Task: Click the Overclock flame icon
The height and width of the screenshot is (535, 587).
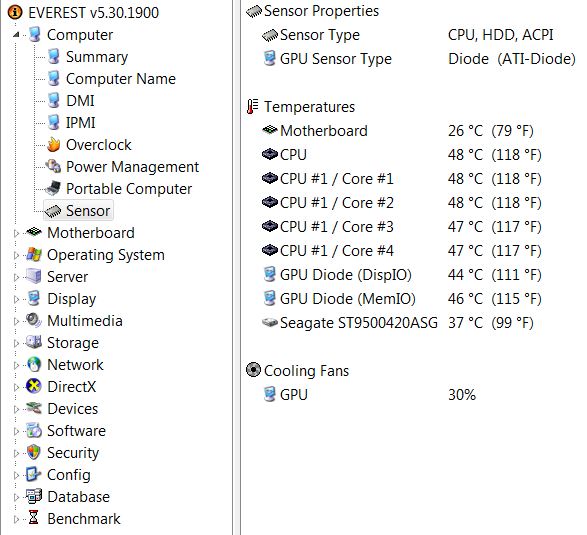Action: pyautogui.click(x=54, y=145)
